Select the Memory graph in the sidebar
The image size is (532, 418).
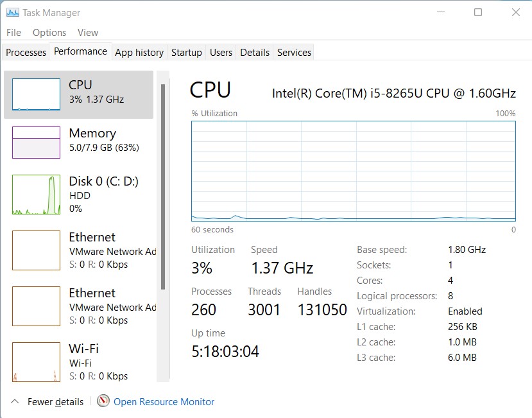pyautogui.click(x=77, y=141)
